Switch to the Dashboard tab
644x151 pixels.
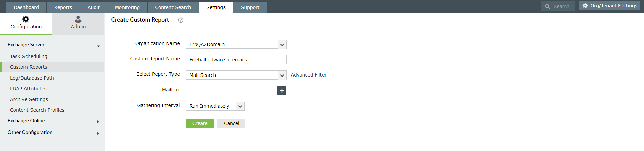click(x=26, y=7)
